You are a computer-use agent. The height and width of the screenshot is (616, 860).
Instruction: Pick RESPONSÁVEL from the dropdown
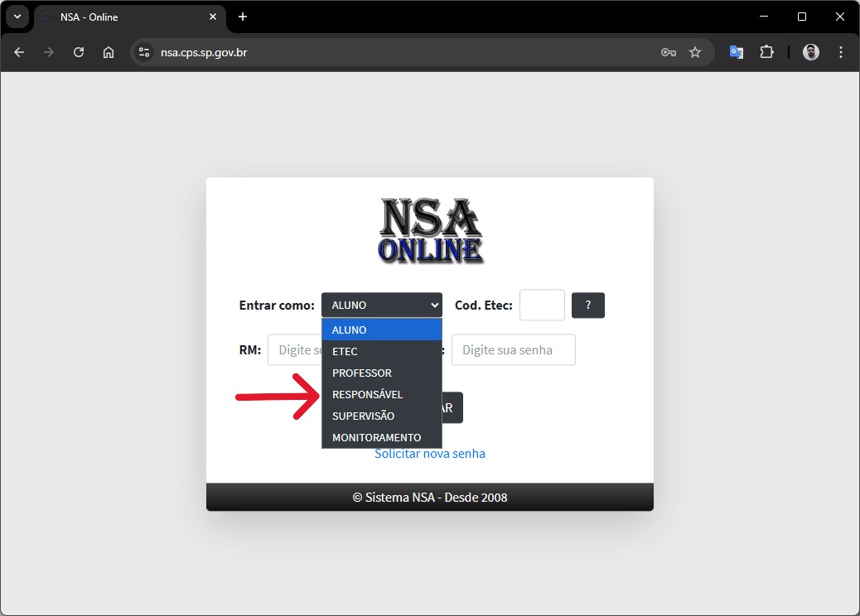[381, 394]
